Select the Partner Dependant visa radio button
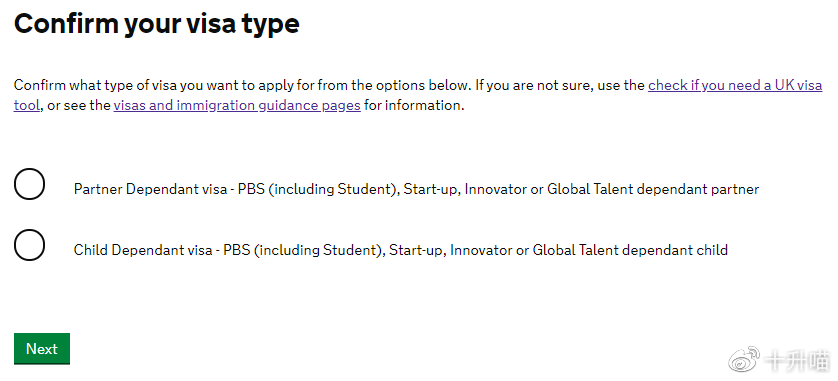838x381 pixels. [x=29, y=184]
